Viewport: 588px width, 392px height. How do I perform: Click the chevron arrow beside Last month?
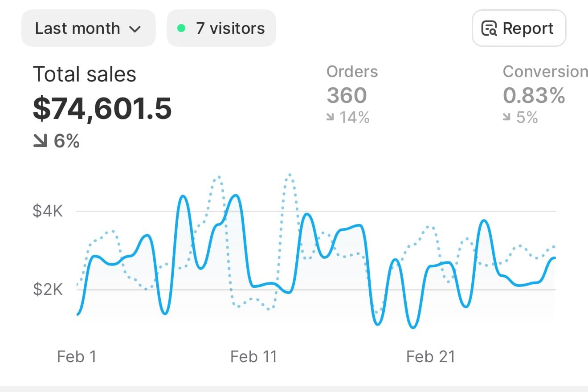[135, 29]
